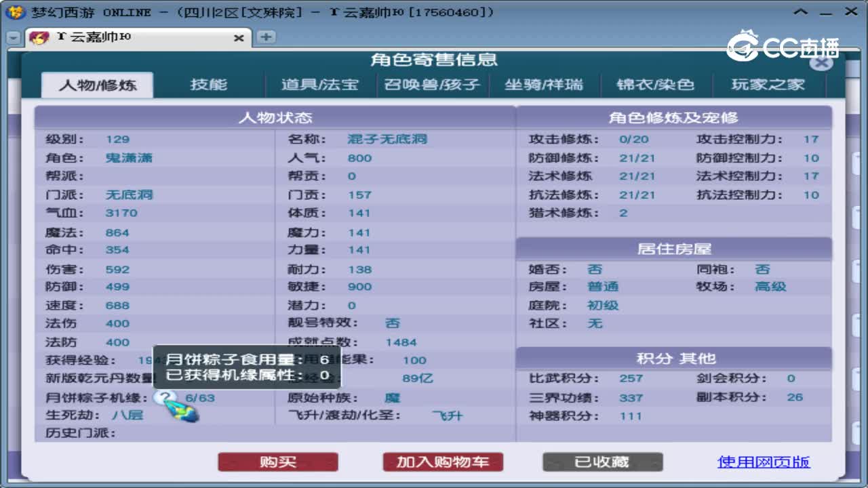Close the 角色寄售信息 dialog

821,63
